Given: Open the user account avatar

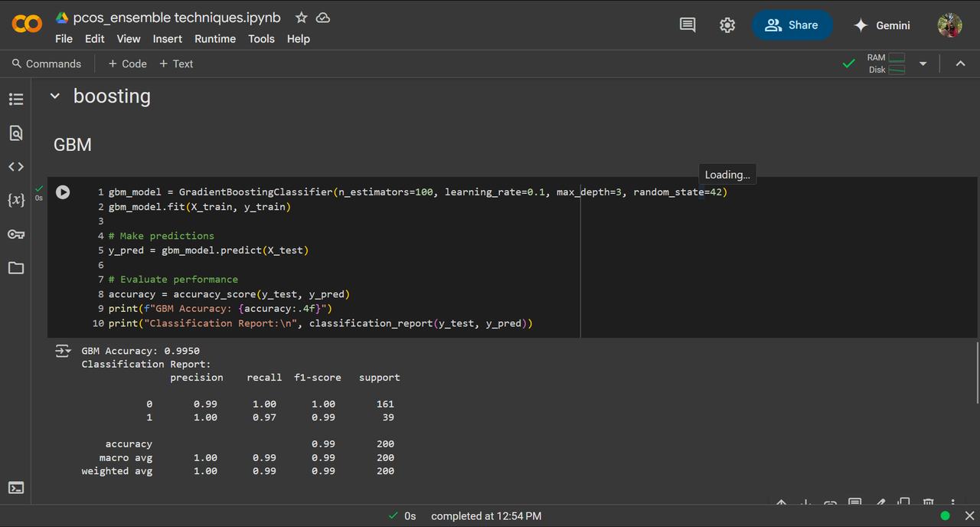Looking at the screenshot, I should pos(949,25).
